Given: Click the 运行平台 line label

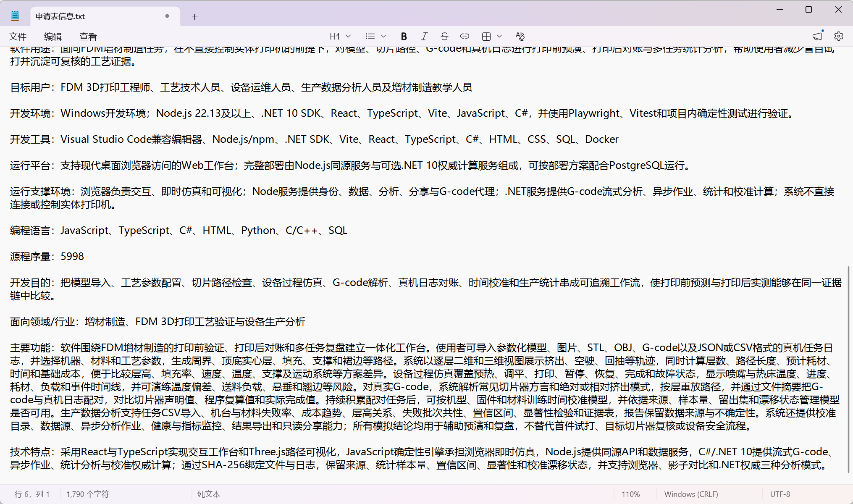Looking at the screenshot, I should click(30, 165).
